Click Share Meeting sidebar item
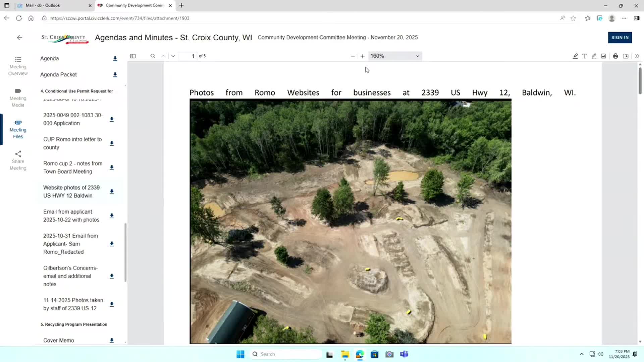The width and height of the screenshot is (644, 362). coord(18,161)
